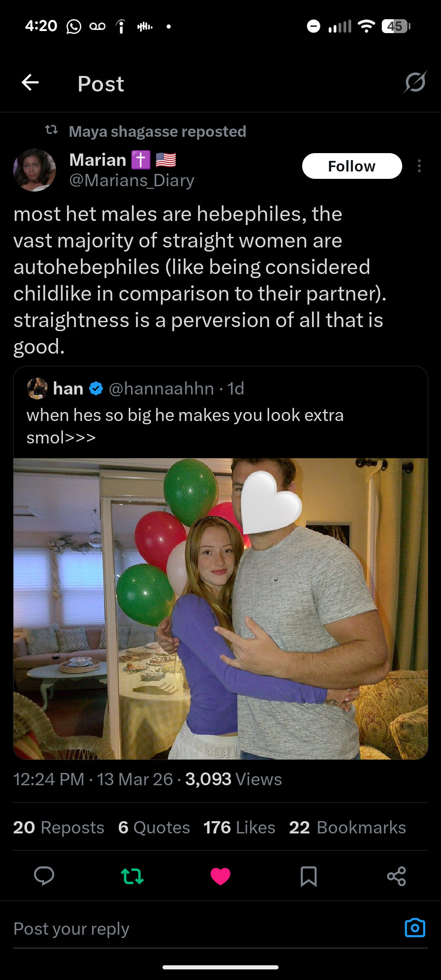This screenshot has width=441, height=980.
Task: Open the Grok icon at top right
Action: click(x=415, y=82)
